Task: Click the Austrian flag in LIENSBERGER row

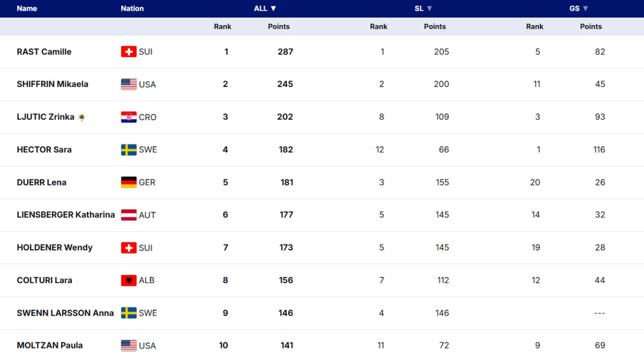Action: pyautogui.click(x=129, y=215)
